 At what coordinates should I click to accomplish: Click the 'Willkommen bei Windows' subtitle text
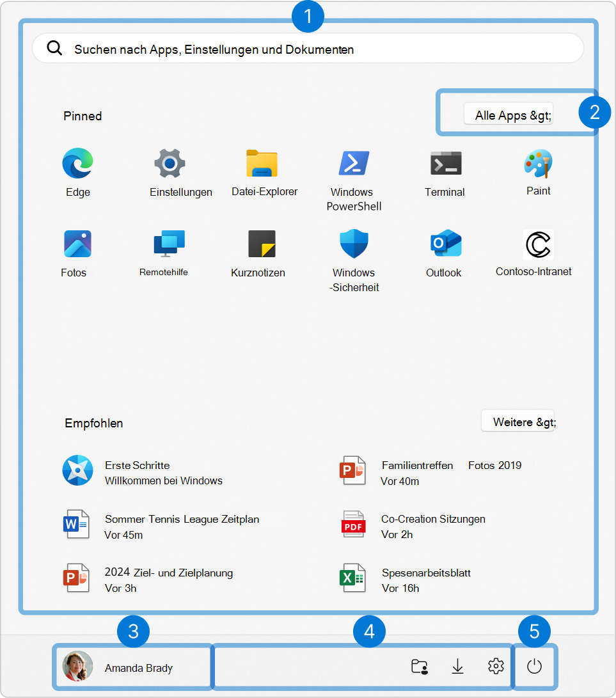click(x=163, y=480)
